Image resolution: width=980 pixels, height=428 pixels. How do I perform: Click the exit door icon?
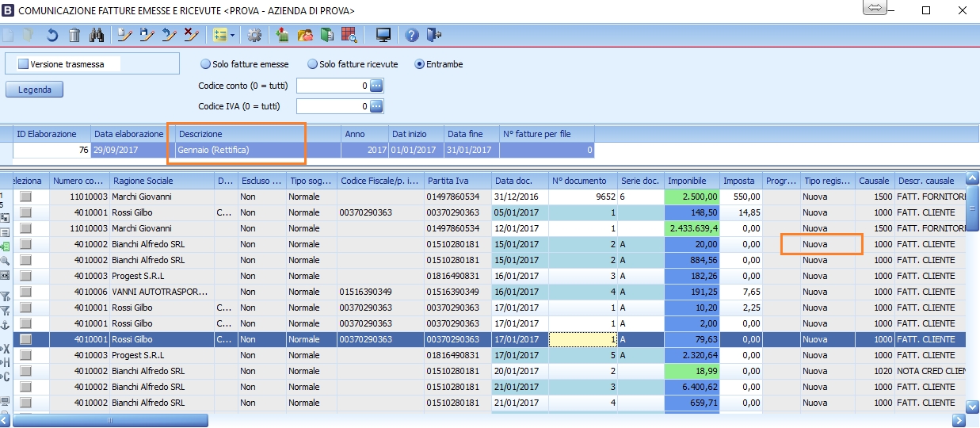[x=433, y=35]
